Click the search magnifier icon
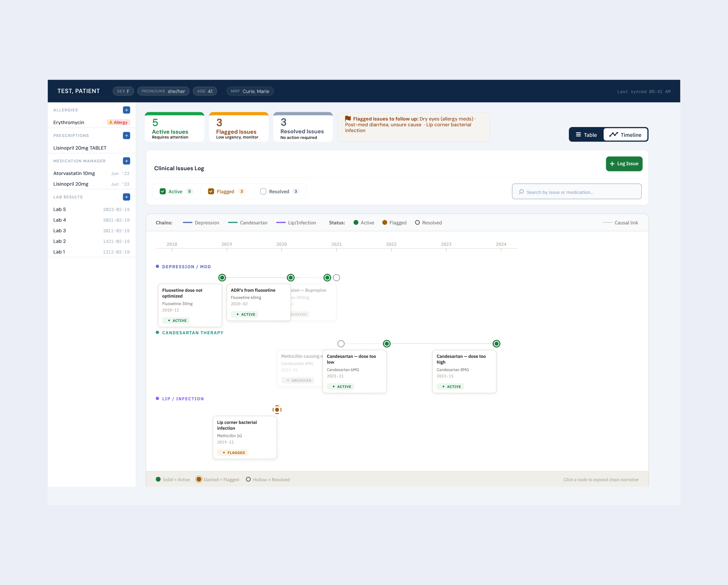 [521, 191]
